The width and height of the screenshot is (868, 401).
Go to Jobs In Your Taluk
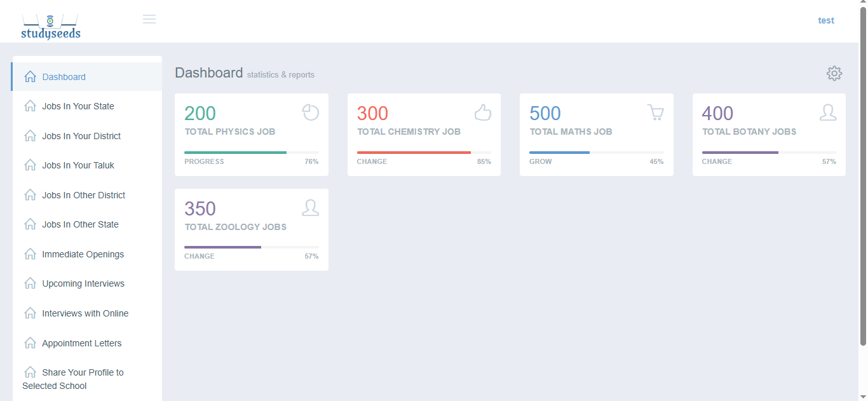[78, 165]
